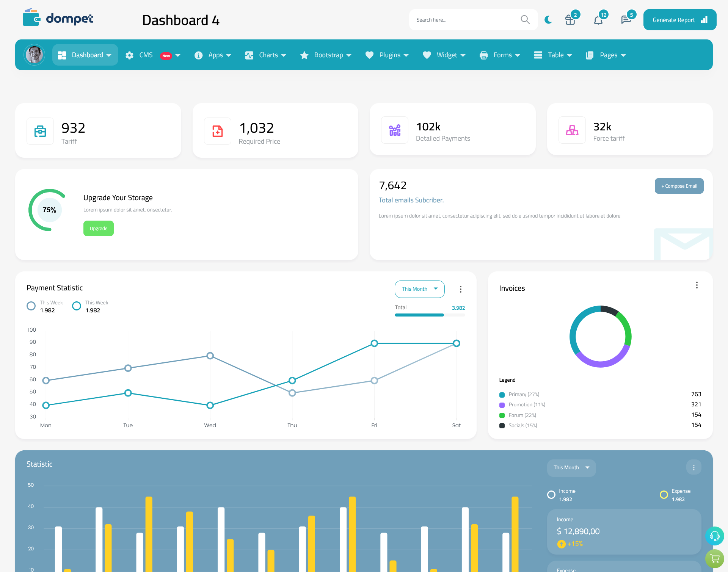
Task: Click the gift/offers icon in navbar
Action: tap(570, 19)
